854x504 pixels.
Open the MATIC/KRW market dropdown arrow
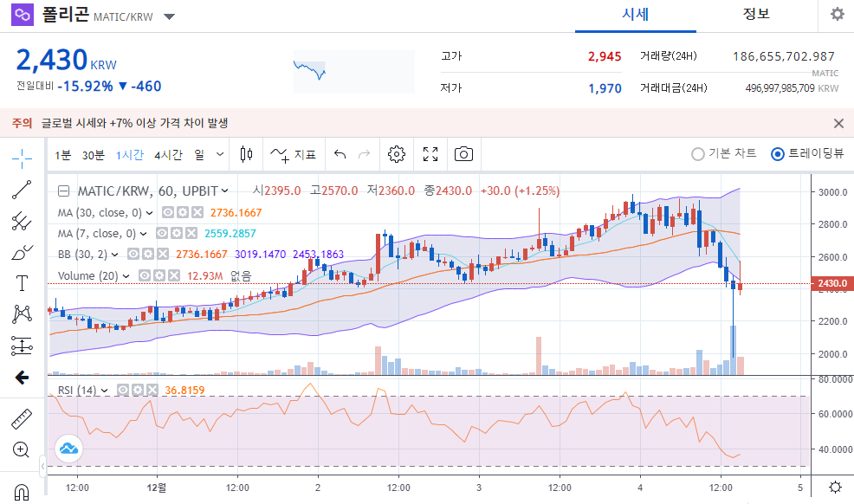170,16
